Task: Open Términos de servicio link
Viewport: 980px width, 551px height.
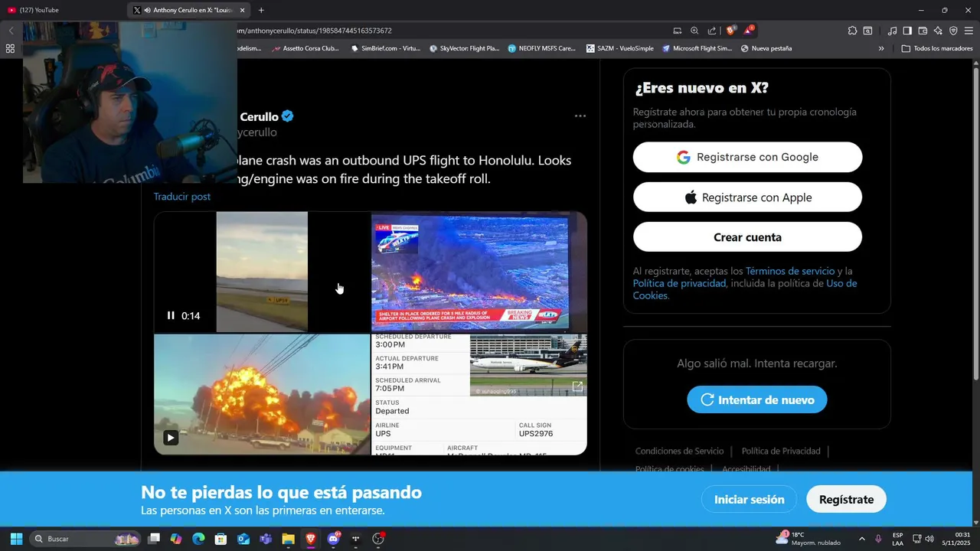Action: pyautogui.click(x=790, y=271)
